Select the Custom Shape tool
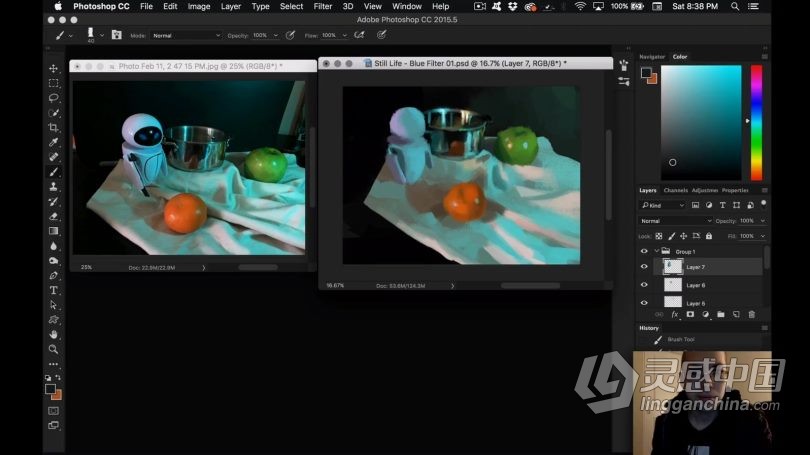 (53, 320)
